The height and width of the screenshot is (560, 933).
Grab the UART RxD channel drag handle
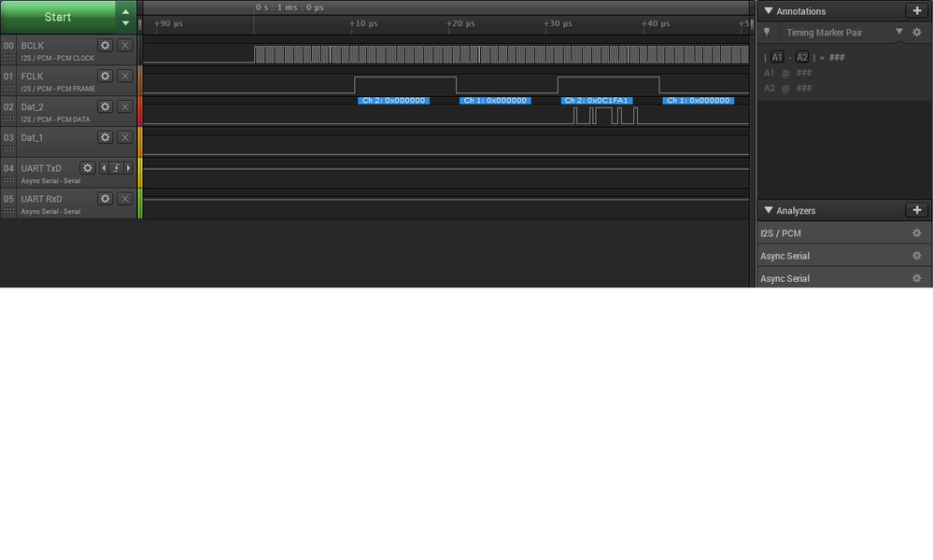(x=8, y=210)
